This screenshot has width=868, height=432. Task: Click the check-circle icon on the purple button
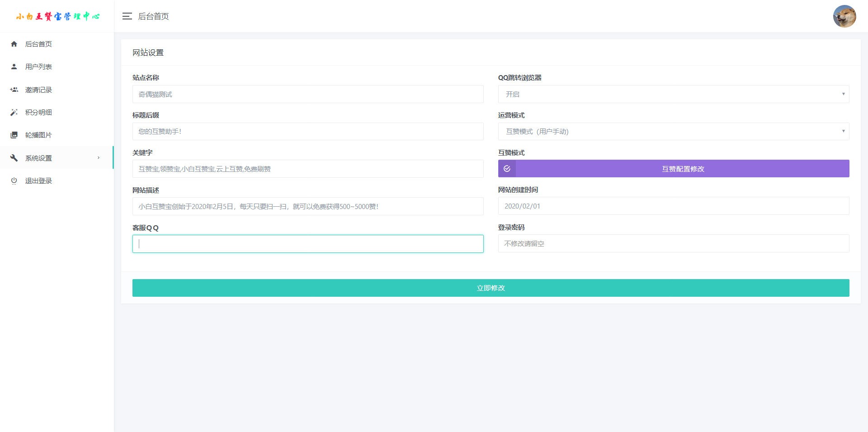pyautogui.click(x=507, y=169)
